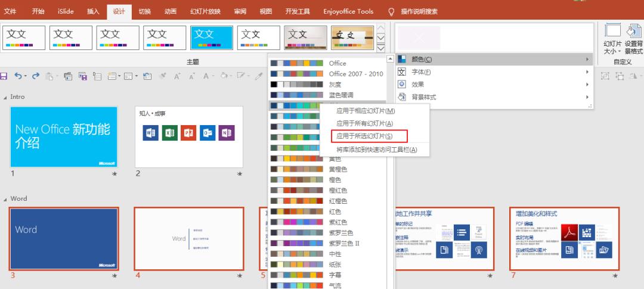Image resolution: width=644 pixels, height=289 pixels.
Task: Select slide 1 New Office thumbnail
Action: pos(64,137)
